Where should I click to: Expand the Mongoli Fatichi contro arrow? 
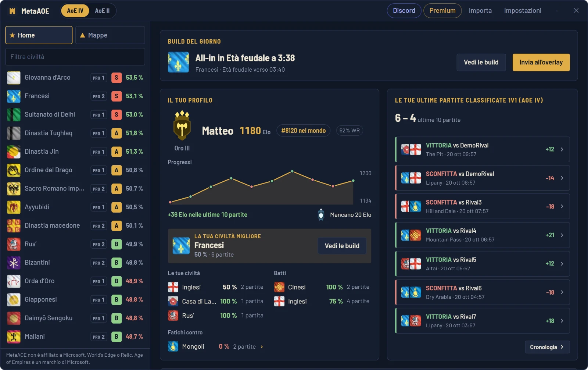coord(262,346)
